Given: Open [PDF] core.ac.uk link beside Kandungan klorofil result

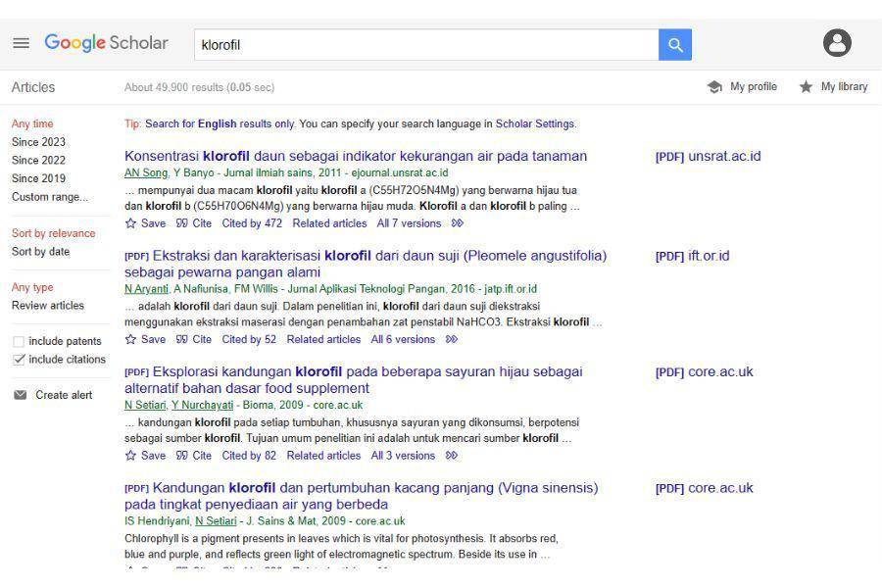Looking at the screenshot, I should point(704,488).
